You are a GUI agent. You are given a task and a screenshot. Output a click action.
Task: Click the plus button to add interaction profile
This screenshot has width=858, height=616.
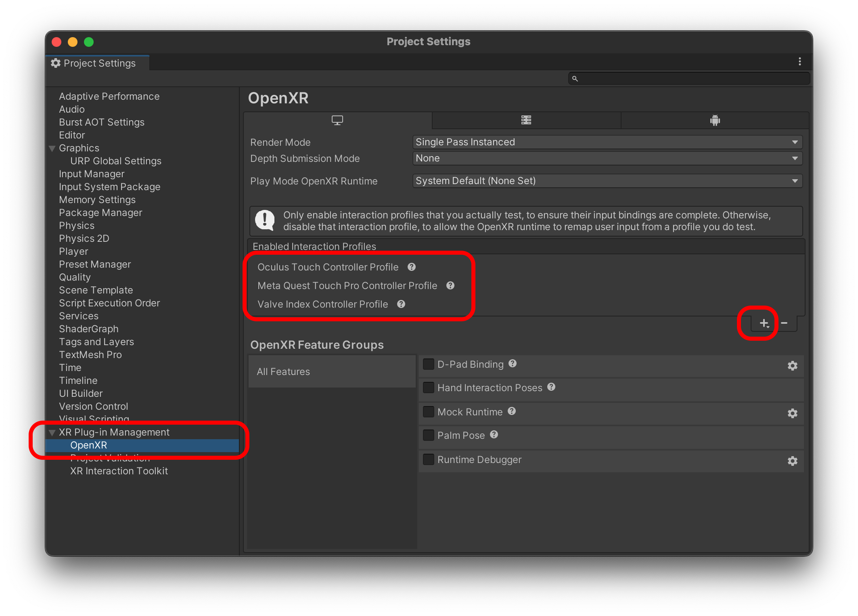point(764,323)
